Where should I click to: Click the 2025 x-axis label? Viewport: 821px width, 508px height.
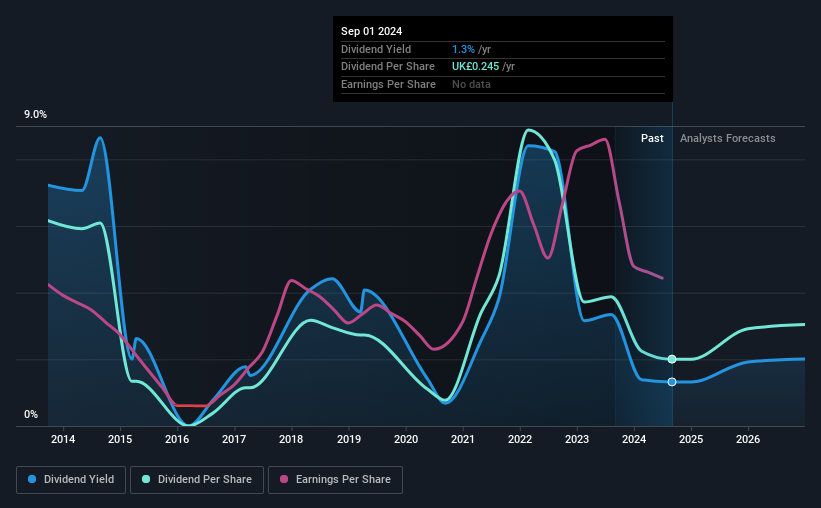point(691,439)
